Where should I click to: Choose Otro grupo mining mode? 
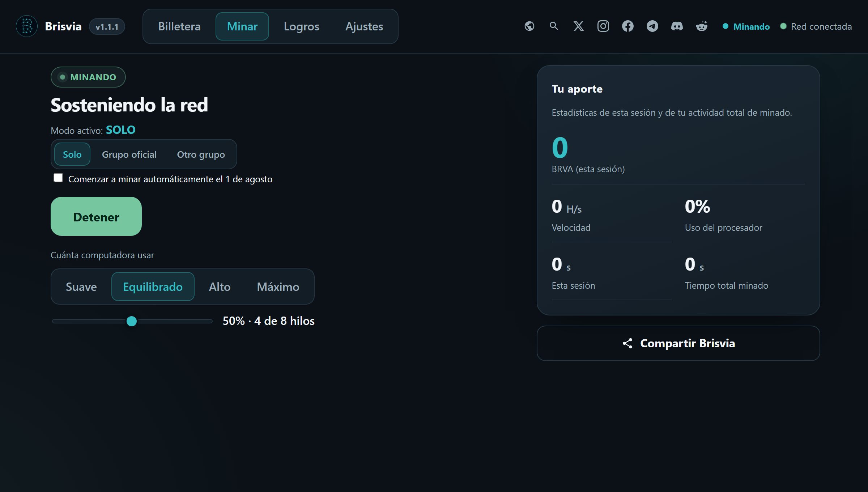click(x=201, y=154)
